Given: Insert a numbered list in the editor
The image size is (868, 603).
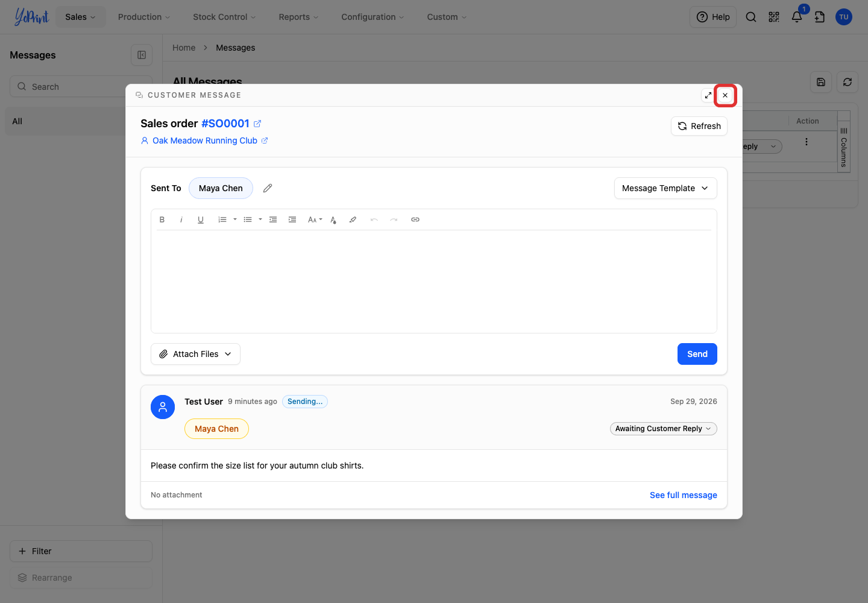Looking at the screenshot, I should click(222, 219).
